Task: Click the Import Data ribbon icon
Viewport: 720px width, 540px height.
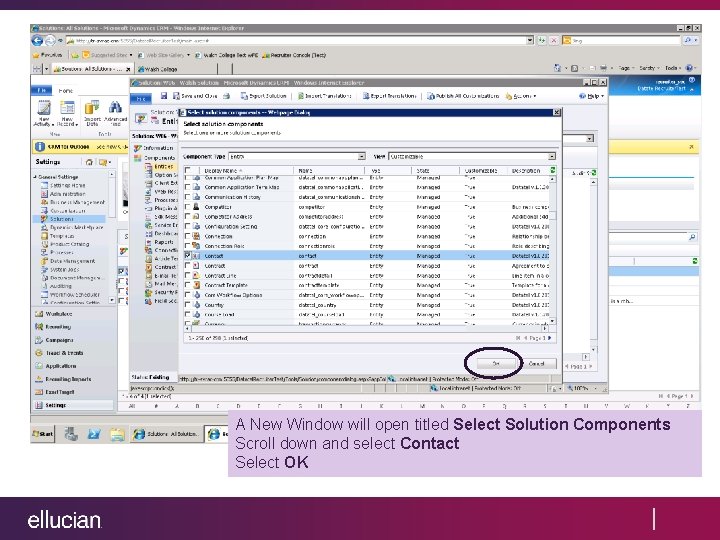Action: click(x=92, y=113)
